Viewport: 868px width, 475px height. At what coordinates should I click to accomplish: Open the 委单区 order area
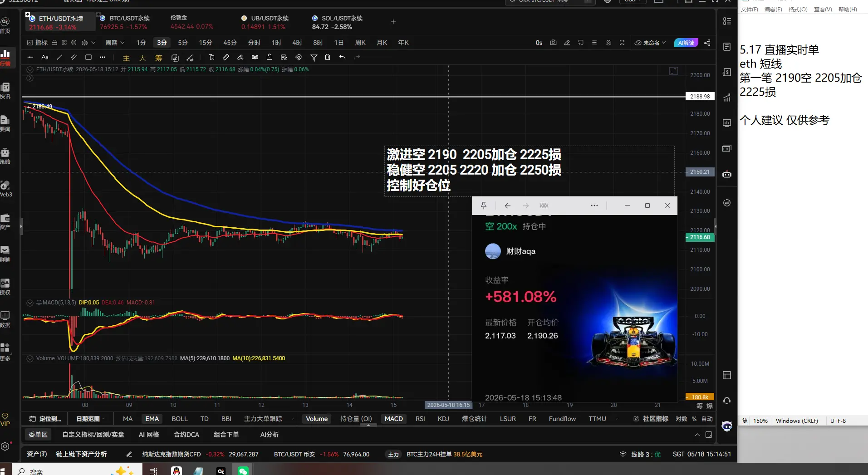coord(38,435)
